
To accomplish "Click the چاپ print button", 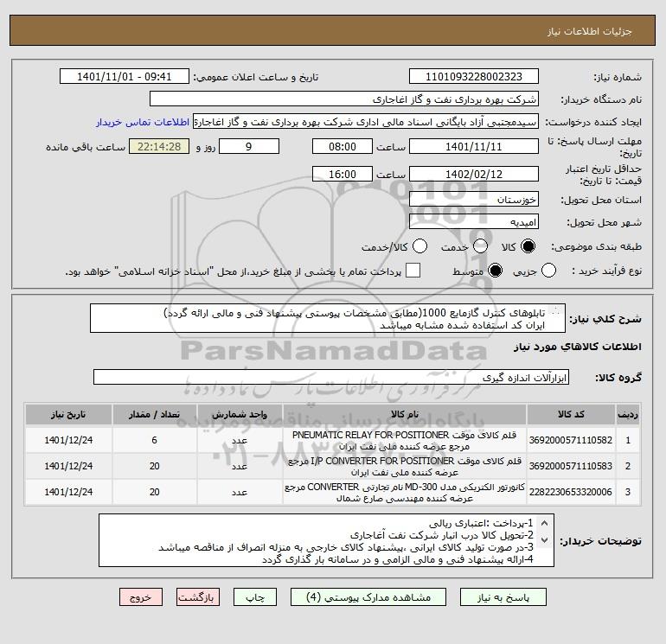I will (x=255, y=596).
